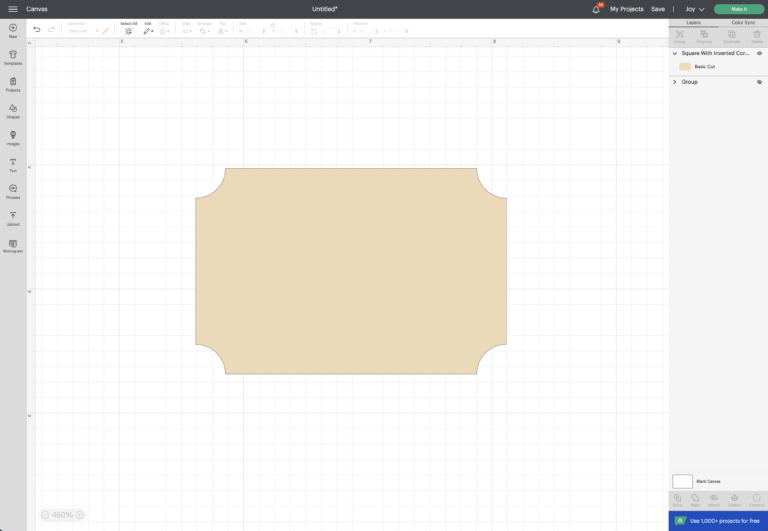Image resolution: width=768 pixels, height=531 pixels.
Task: Collapse the Square With Inverted Corners layer
Action: 675,53
